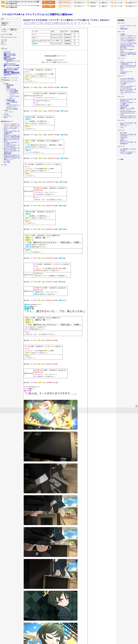138x644 pixels.
Task: Select the 'or' search radio button
Action: (8, 29)
